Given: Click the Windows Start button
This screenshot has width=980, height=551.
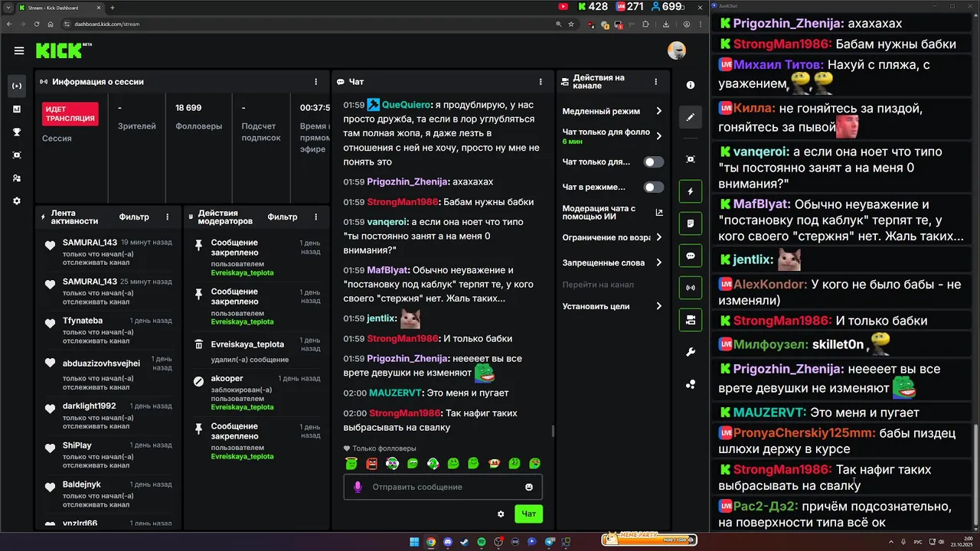Looking at the screenshot, I should click(414, 542).
